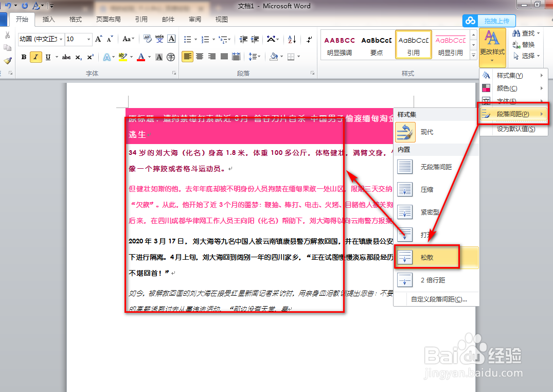Expand the styles gallery More arrow
Image resolution: width=553 pixels, height=392 pixels.
tap(474, 55)
